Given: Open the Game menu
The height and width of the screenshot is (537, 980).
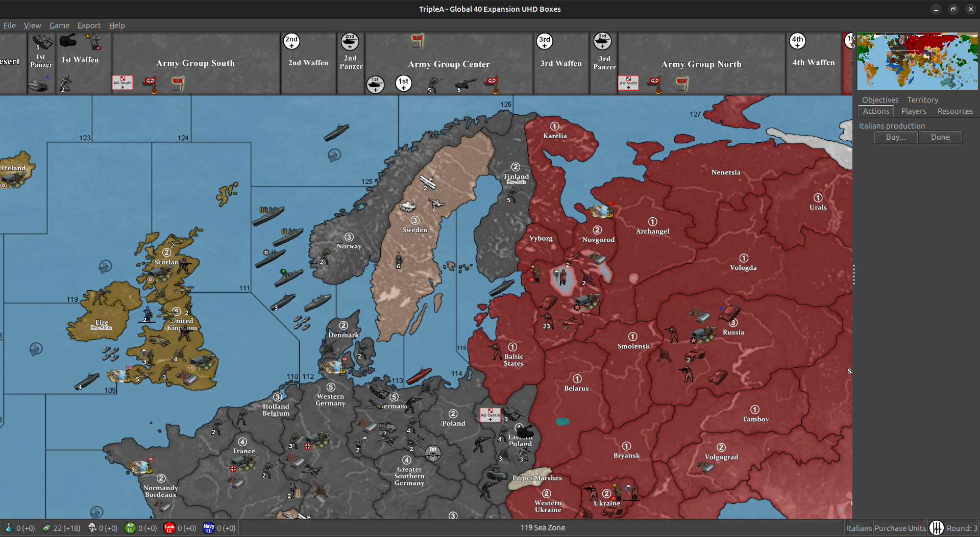Looking at the screenshot, I should [59, 25].
